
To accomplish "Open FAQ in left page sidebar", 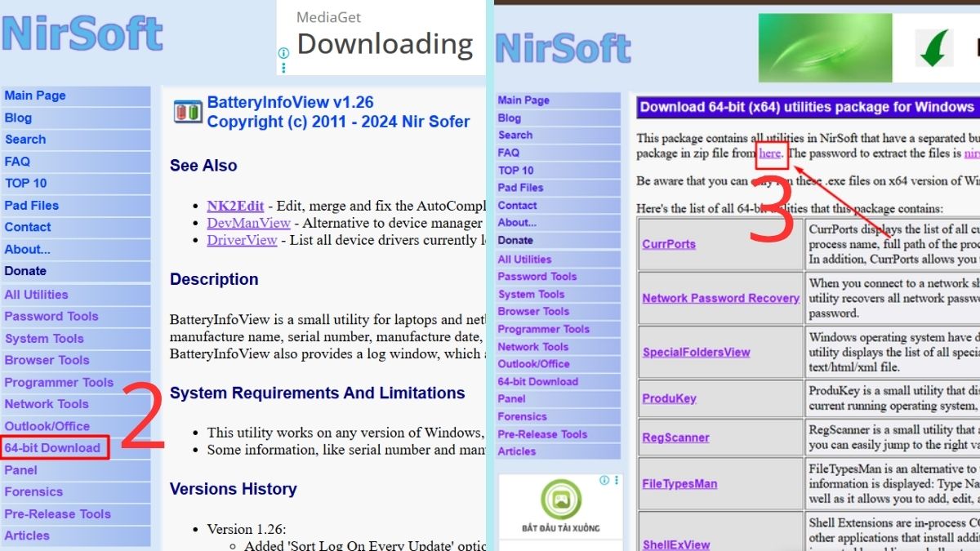I will [x=17, y=162].
